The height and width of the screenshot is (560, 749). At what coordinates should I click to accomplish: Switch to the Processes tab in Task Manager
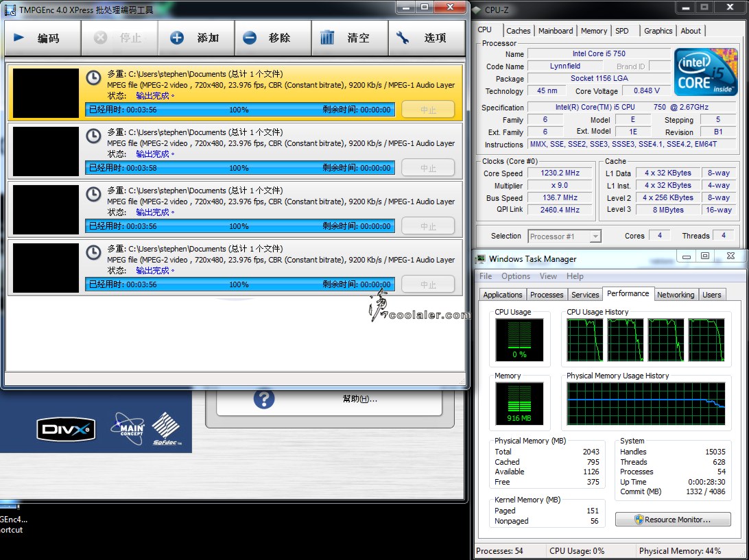(547, 295)
